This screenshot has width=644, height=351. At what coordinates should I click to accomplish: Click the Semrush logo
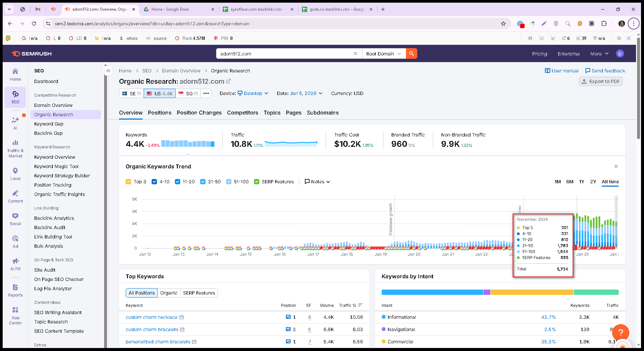(32, 54)
